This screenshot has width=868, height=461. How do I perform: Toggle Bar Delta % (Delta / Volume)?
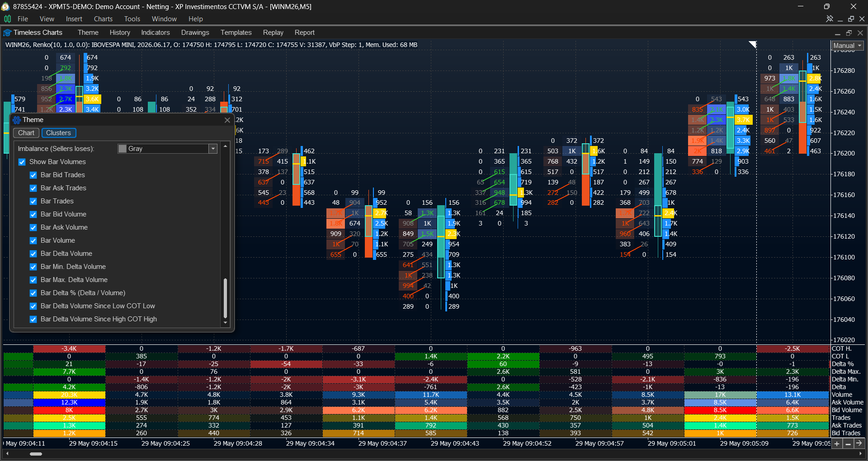point(33,293)
